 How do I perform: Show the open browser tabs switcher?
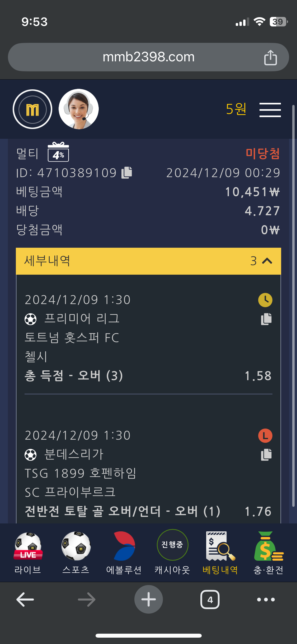(210, 599)
